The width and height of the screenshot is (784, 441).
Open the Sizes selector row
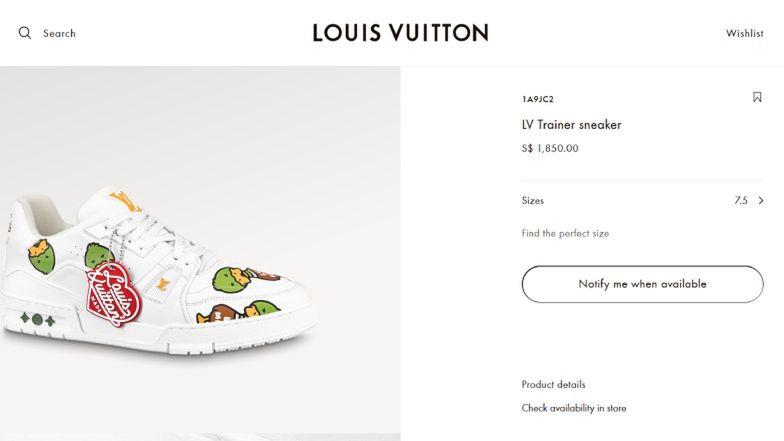(642, 201)
